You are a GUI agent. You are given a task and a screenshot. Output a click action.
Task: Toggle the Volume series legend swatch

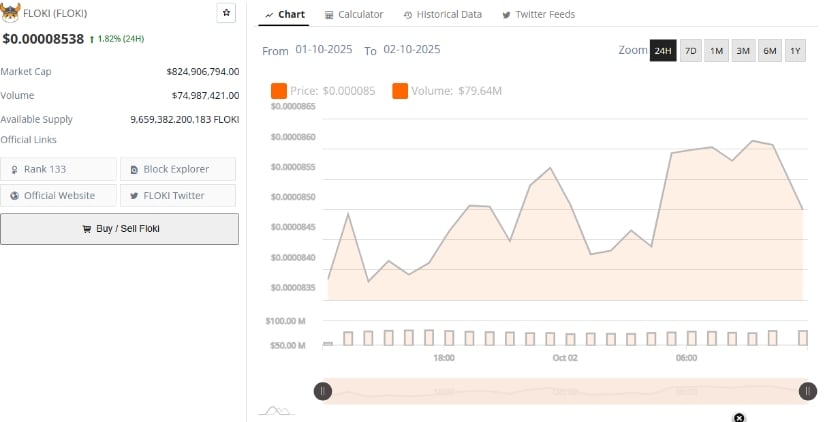coord(400,92)
